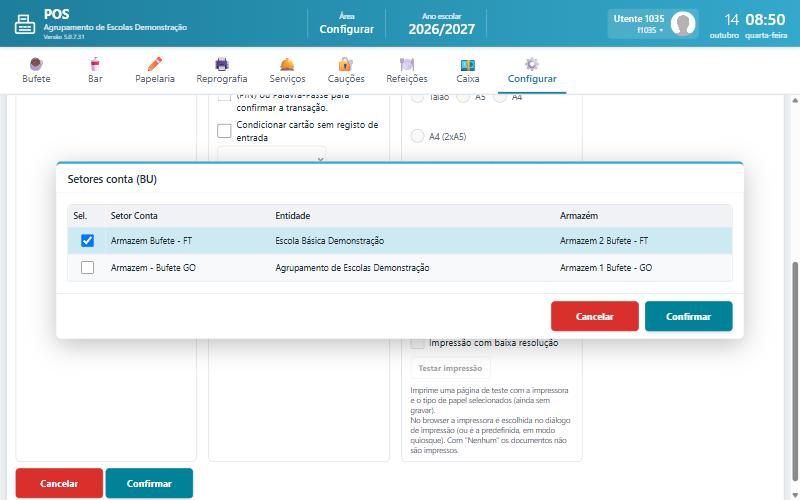The height and width of the screenshot is (500, 800).
Task: Click 'Armazem 1 Bufete - GO' cell
Action: (x=606, y=267)
